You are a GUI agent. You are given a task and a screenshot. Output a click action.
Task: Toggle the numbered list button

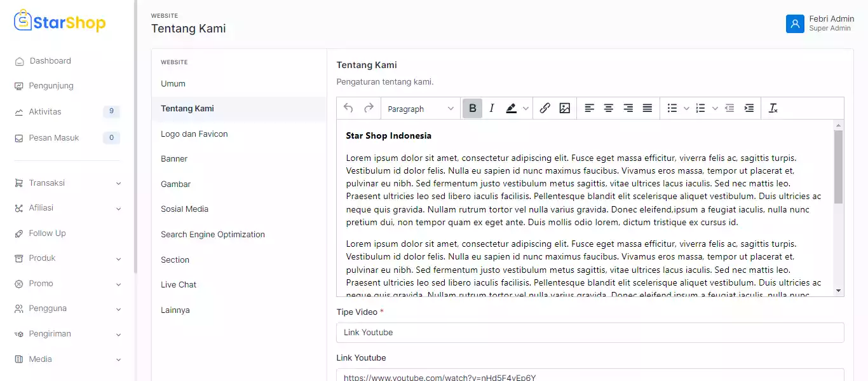coord(700,108)
